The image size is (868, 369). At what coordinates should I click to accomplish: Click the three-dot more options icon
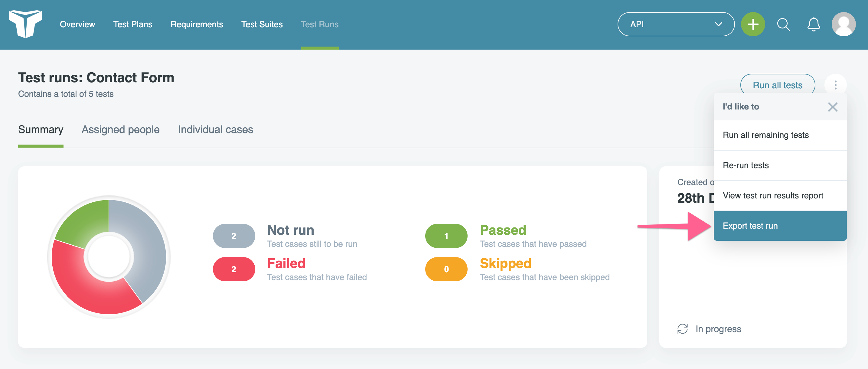pos(835,85)
